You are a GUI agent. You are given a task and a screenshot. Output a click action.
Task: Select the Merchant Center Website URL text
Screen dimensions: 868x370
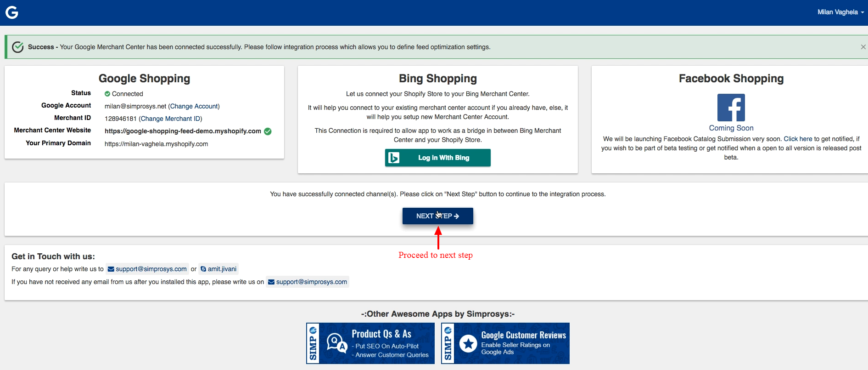(183, 131)
